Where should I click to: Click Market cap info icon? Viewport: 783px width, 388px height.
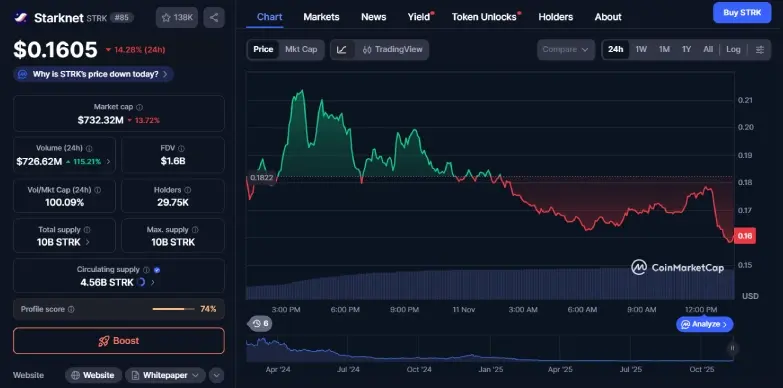point(139,107)
